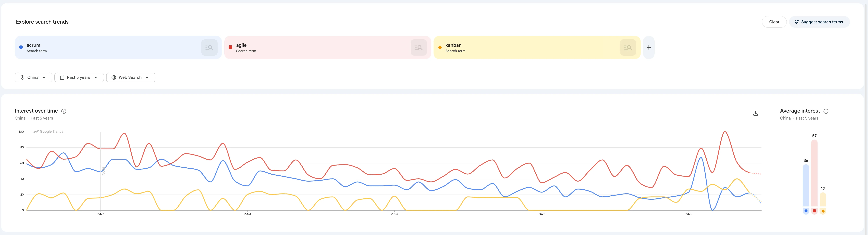Open the China region dropdown
This screenshot has width=868, height=235.
[x=33, y=78]
